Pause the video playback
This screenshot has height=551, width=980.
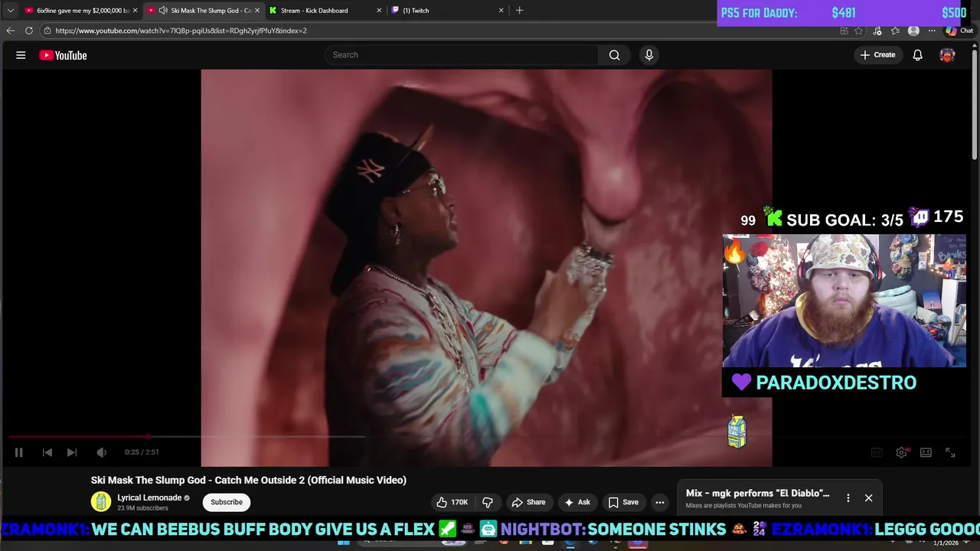[18, 452]
